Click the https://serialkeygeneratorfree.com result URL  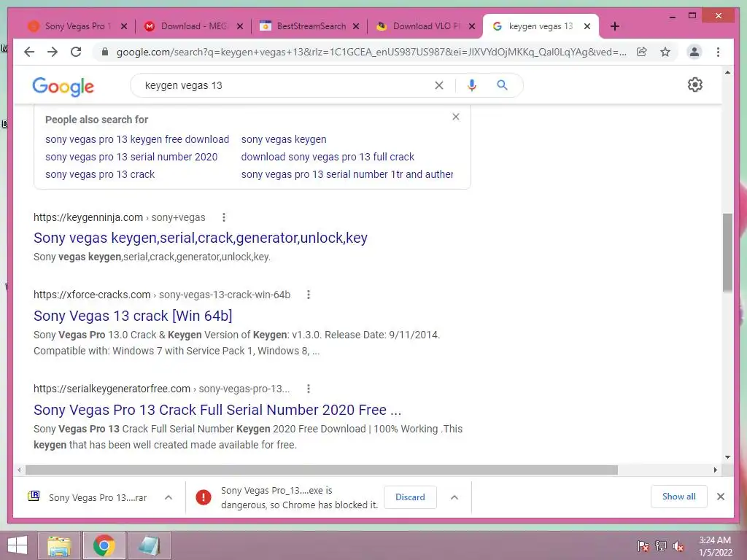[112, 389]
